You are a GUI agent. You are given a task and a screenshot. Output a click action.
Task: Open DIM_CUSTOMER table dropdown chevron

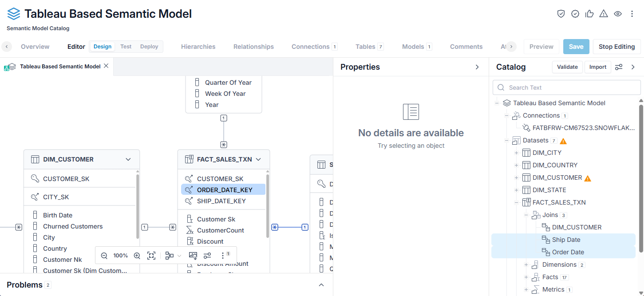(128, 159)
